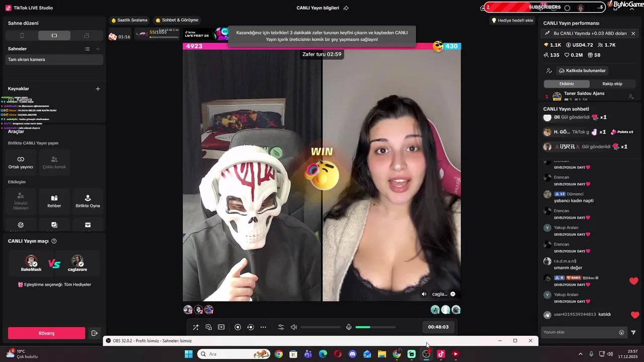The width and height of the screenshot is (644, 362).
Task: Click 00:48:03 stream timer
Action: point(438,327)
